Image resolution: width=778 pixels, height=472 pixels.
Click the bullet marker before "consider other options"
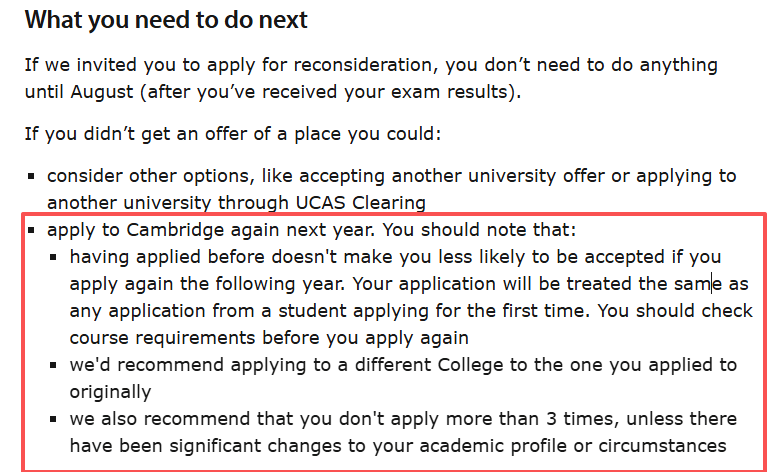tap(33, 177)
